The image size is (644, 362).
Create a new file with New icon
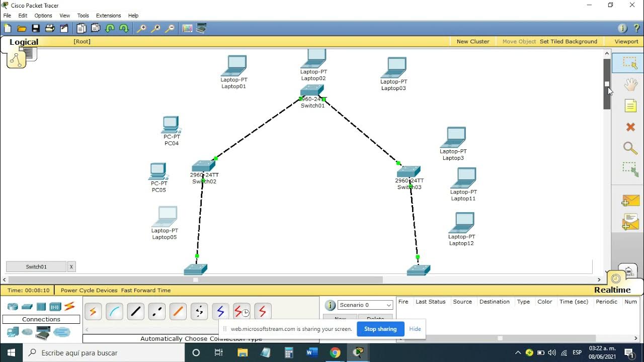[x=8, y=29]
